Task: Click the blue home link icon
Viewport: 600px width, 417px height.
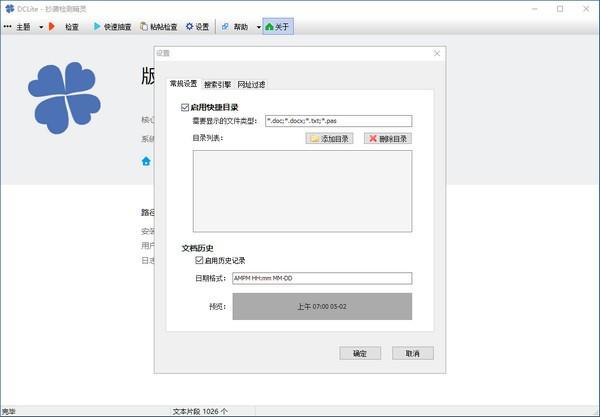Action: click(146, 161)
